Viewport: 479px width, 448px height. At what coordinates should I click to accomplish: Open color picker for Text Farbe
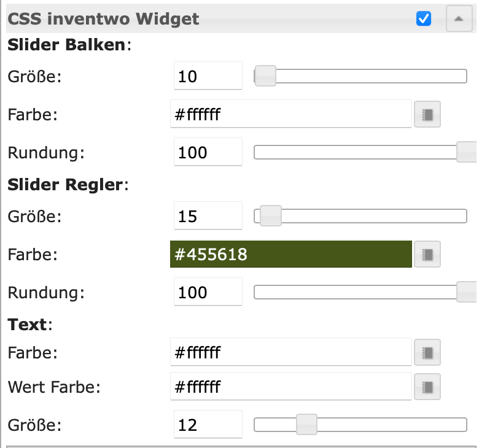click(x=427, y=353)
